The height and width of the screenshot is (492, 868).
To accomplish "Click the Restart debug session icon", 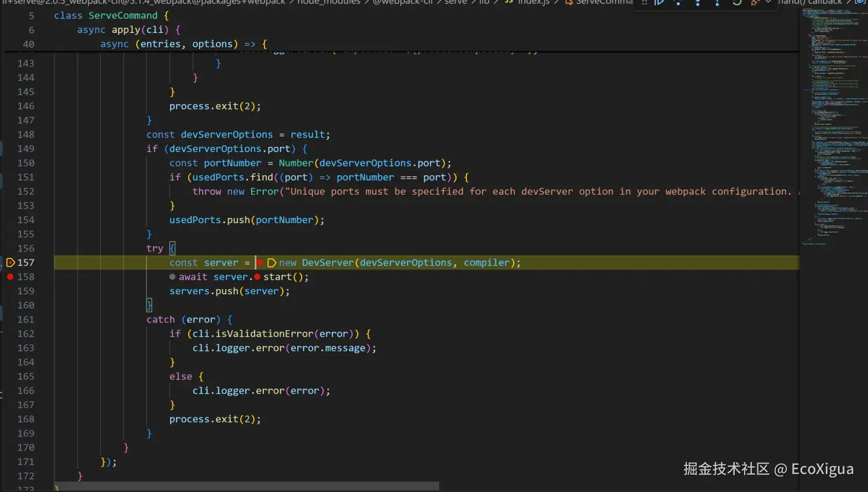I will pos(737,2).
